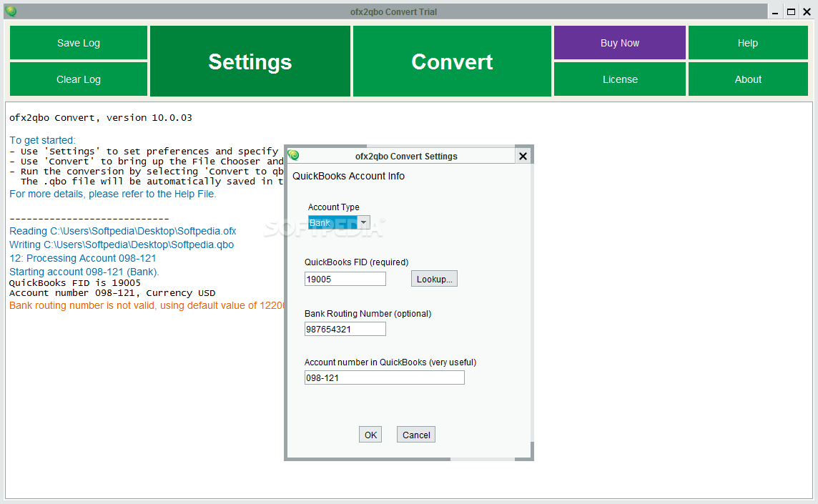Confirm settings with the OK button
The image size is (818, 504).
[370, 435]
